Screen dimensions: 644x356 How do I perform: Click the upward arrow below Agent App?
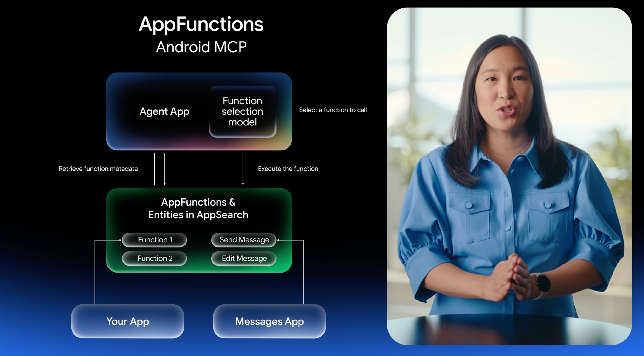(155, 169)
